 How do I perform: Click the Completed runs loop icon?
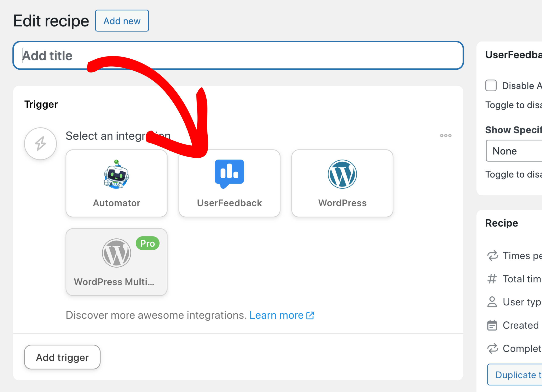click(492, 349)
